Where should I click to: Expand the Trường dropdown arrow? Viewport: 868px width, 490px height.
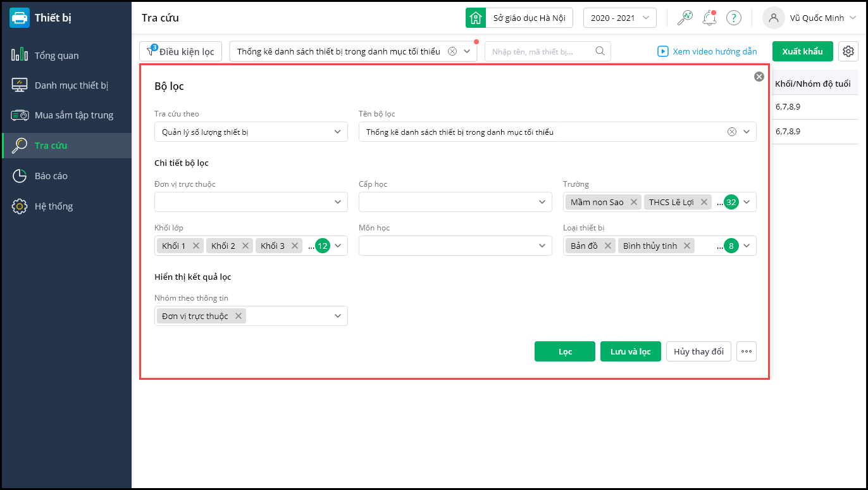pos(747,203)
